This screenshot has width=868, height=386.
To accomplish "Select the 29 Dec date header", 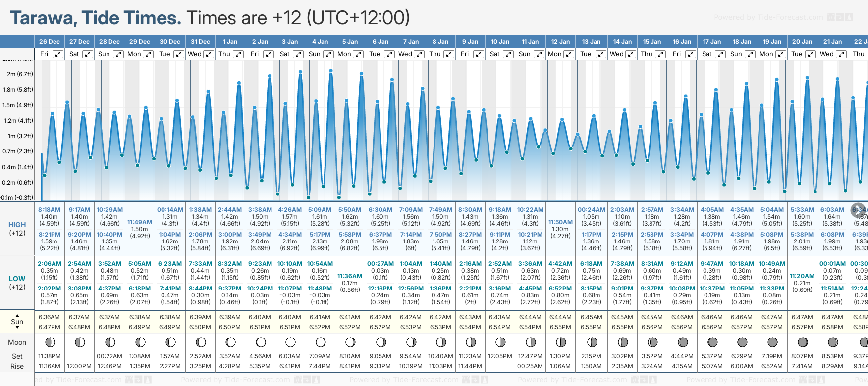I will coord(140,42).
